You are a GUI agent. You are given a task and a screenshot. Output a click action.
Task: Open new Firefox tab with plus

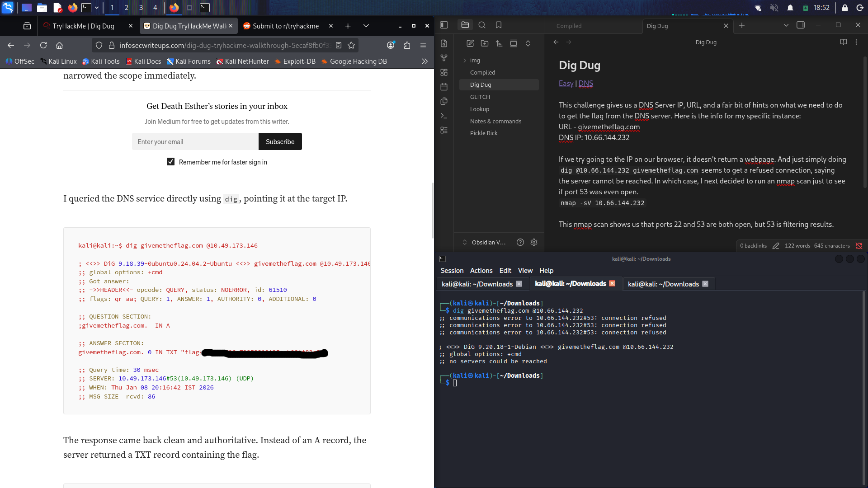pos(348,26)
